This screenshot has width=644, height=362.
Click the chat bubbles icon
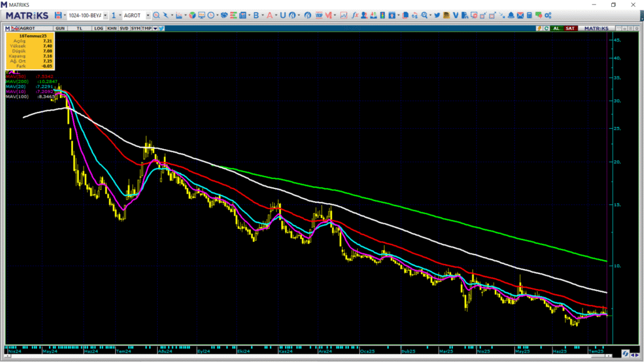pos(538,15)
